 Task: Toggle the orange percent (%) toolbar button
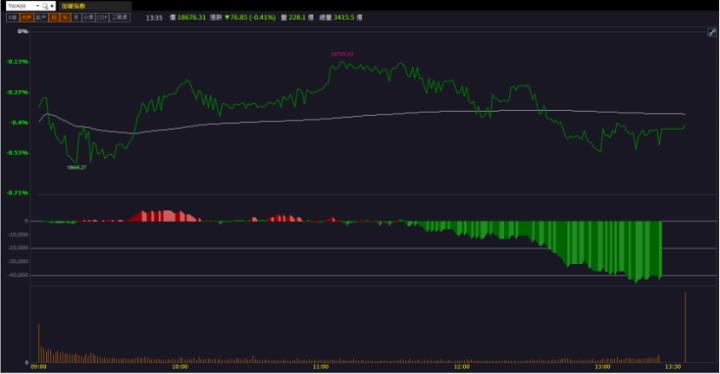[x=65, y=17]
